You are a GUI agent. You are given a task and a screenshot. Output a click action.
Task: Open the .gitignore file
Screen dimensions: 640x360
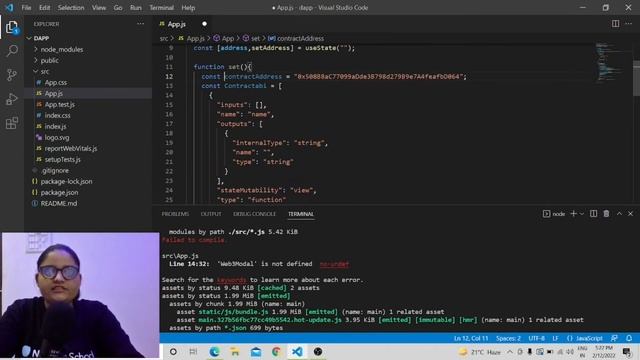[x=55, y=171]
